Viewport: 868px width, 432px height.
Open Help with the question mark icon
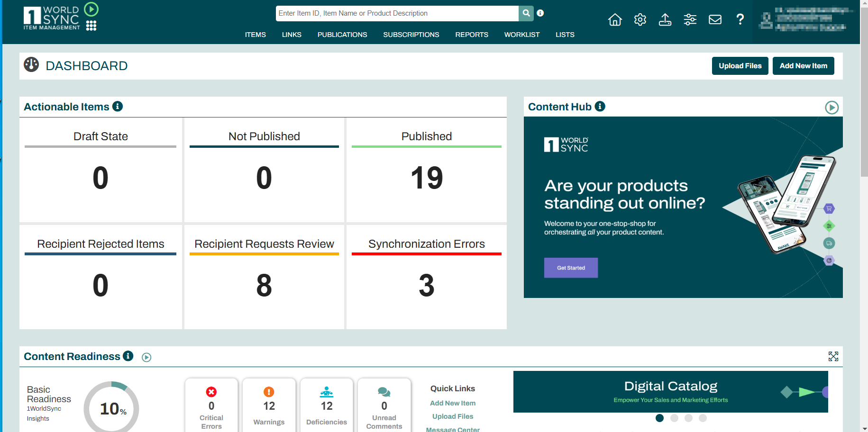point(740,19)
